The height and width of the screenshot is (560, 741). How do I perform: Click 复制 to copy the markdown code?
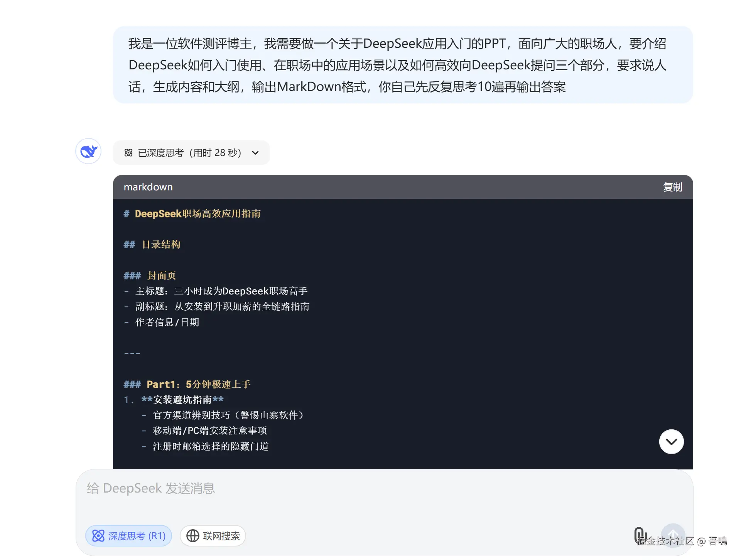point(672,187)
